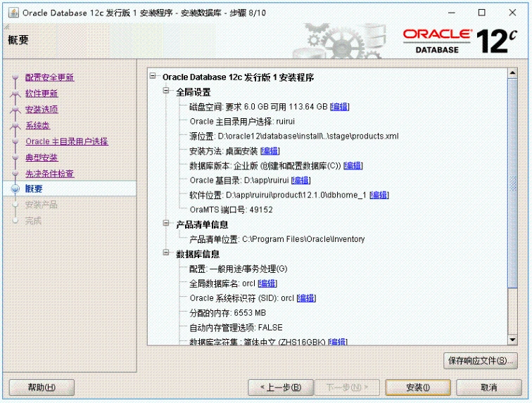
Task: Collapse the 产品清单信息 section
Action: [x=166, y=223]
